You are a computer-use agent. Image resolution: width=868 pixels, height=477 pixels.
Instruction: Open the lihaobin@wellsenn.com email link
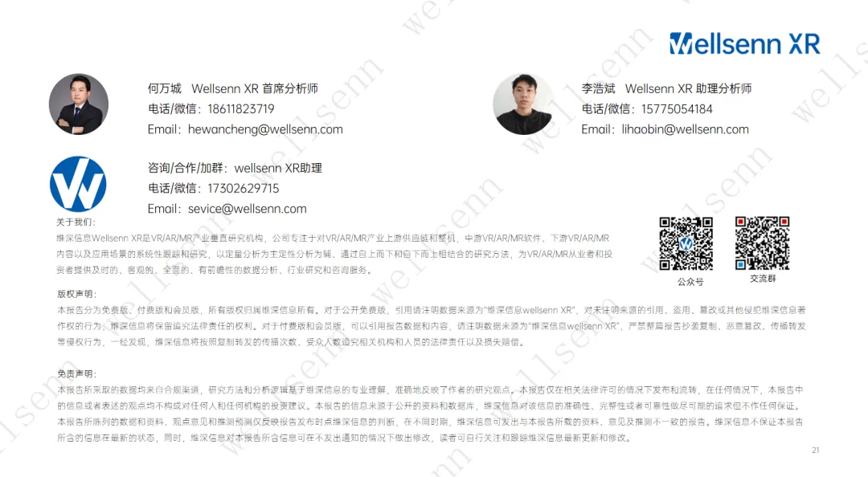(x=685, y=129)
